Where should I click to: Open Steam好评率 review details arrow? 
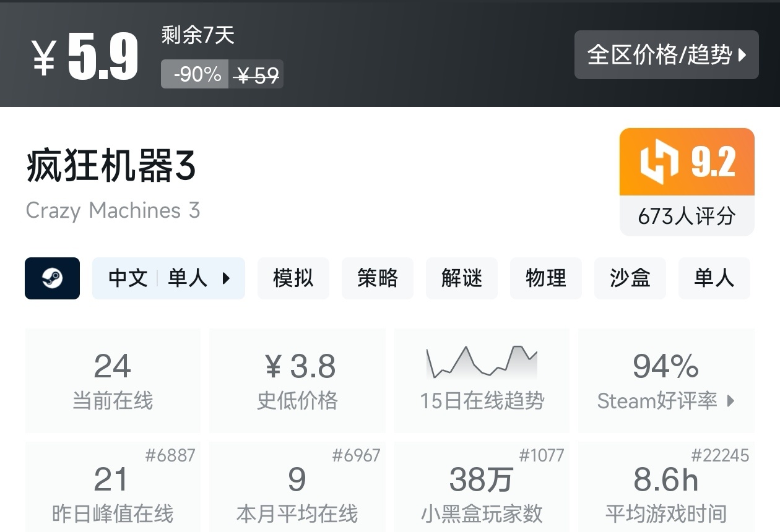tap(731, 401)
